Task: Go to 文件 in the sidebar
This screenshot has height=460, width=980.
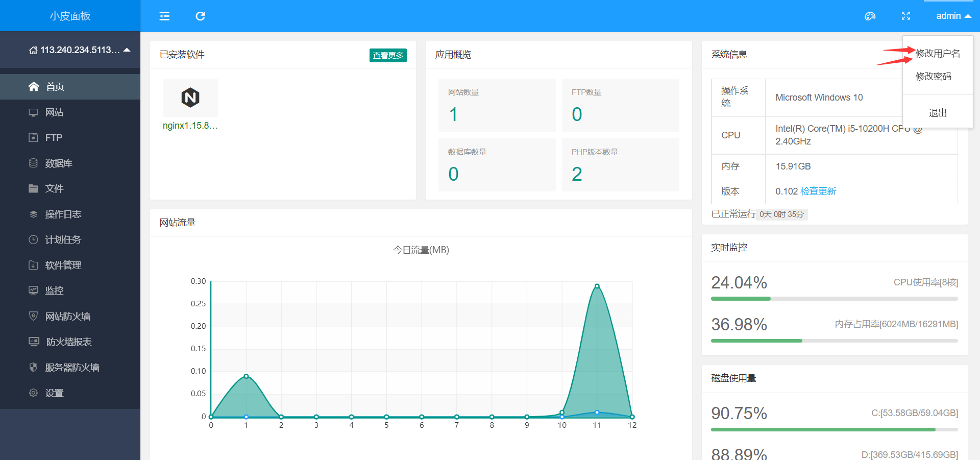Action: (70, 189)
